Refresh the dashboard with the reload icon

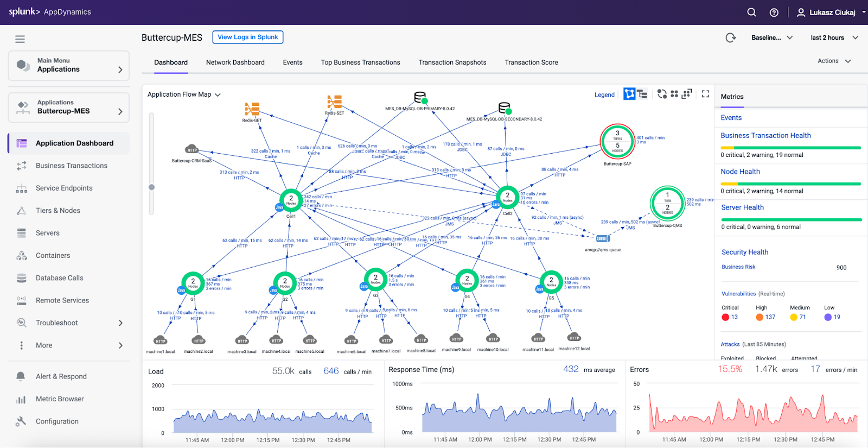coord(731,37)
